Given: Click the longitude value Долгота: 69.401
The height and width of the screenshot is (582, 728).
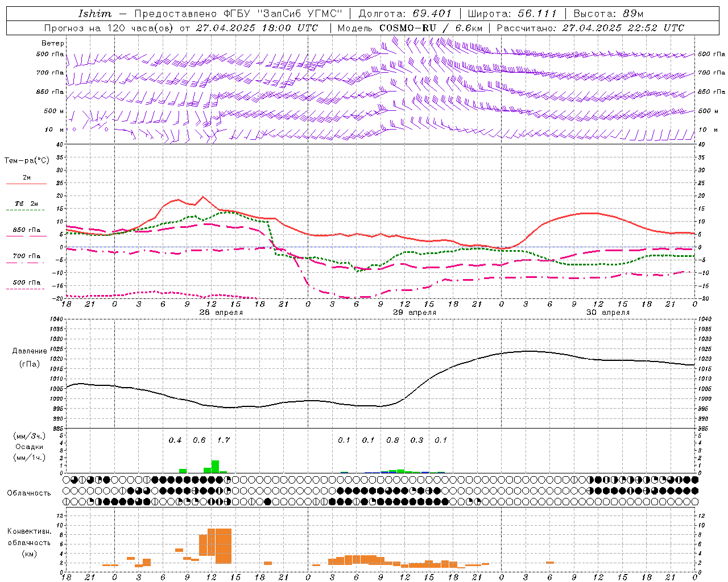Looking at the screenshot, I should point(404,14).
